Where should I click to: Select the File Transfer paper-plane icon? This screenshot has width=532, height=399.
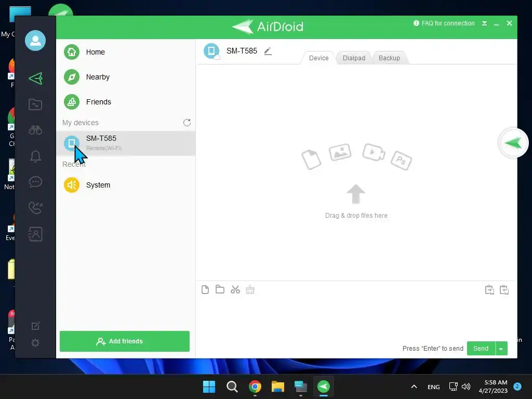point(35,78)
